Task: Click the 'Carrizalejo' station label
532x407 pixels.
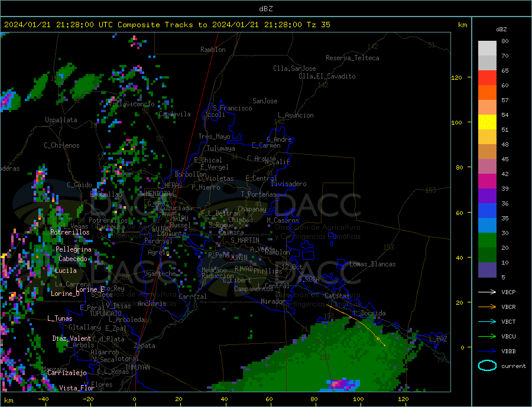Action: (67, 373)
